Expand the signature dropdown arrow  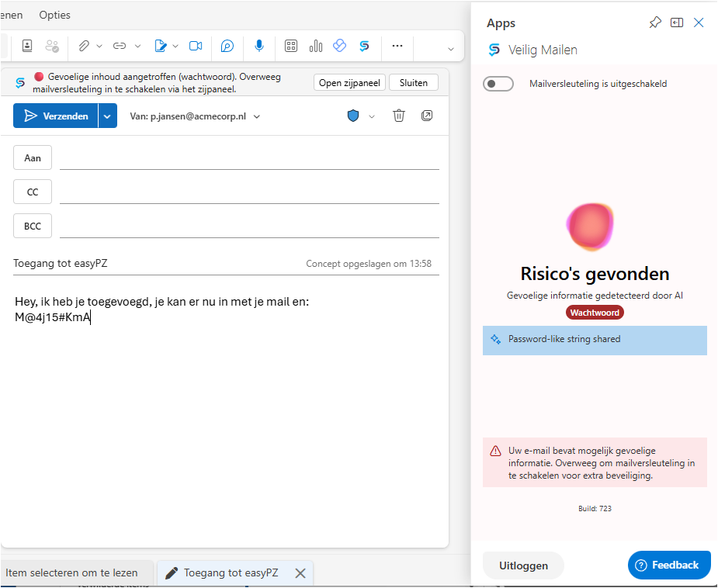pyautogui.click(x=175, y=47)
